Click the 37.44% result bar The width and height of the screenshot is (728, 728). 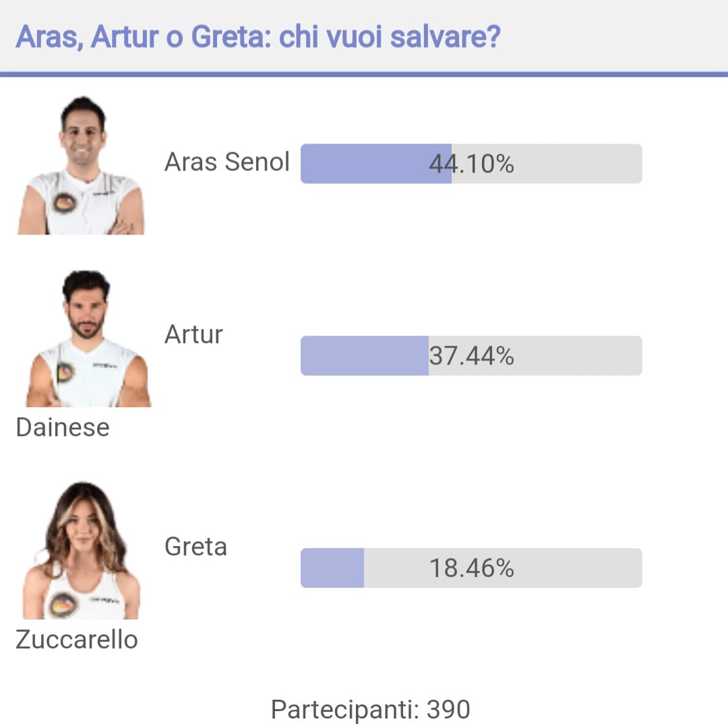point(471,356)
